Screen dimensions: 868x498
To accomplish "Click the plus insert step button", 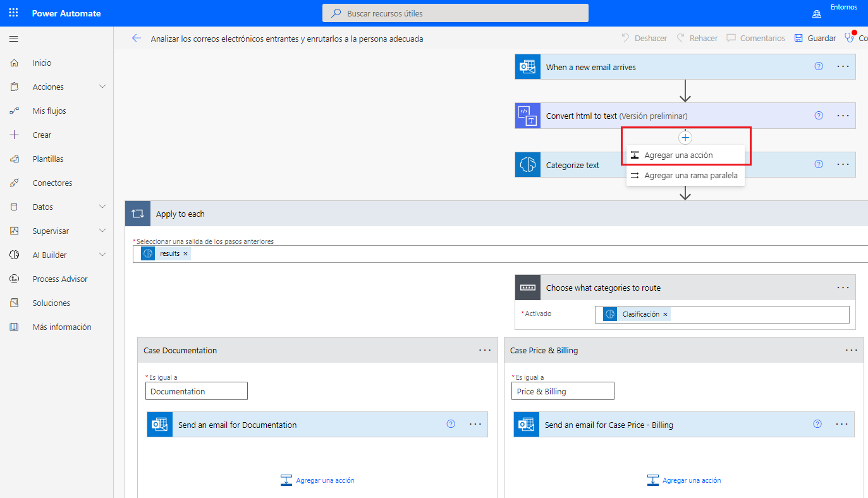I will click(685, 137).
